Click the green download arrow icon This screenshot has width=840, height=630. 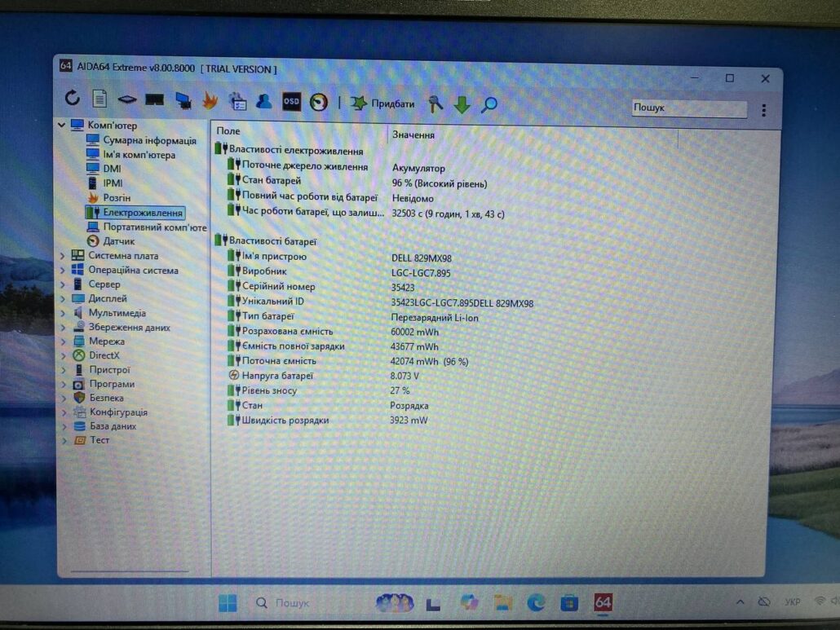[462, 105]
